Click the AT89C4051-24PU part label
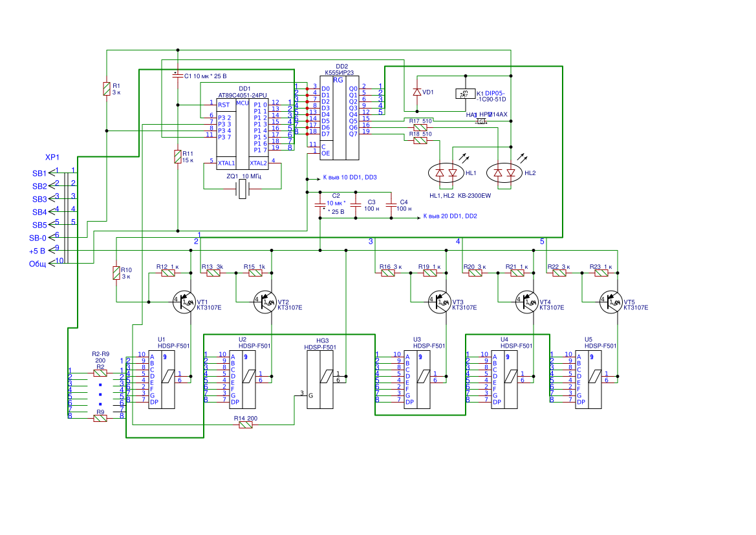The width and height of the screenshot is (756, 535). [243, 96]
